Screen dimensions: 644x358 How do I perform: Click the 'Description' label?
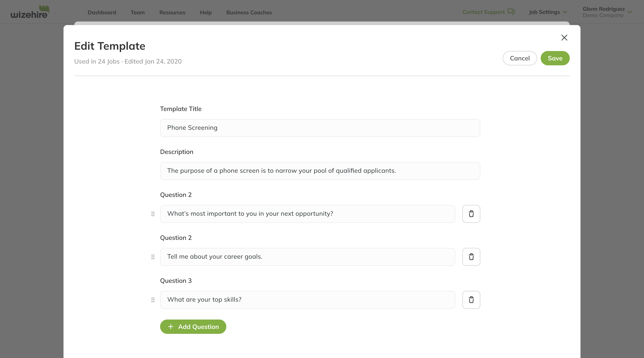tap(176, 152)
